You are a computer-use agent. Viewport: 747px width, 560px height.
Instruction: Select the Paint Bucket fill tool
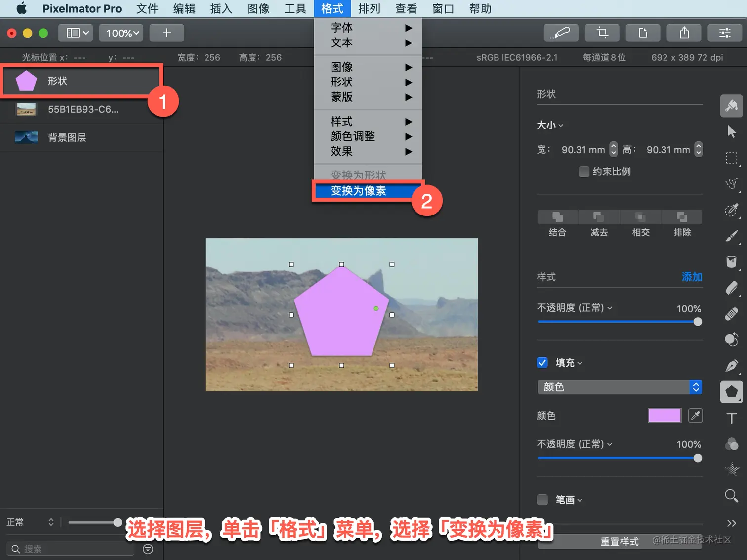point(731,261)
